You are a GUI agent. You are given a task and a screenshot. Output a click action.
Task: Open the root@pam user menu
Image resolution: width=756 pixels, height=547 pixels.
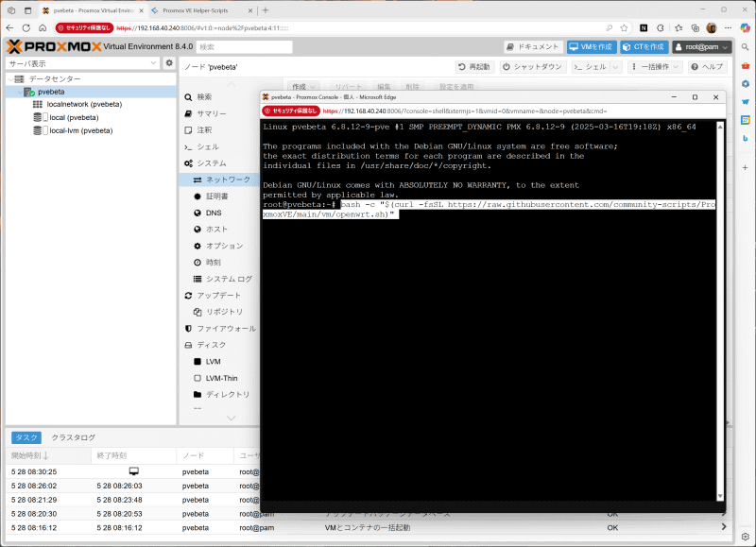[x=702, y=46]
